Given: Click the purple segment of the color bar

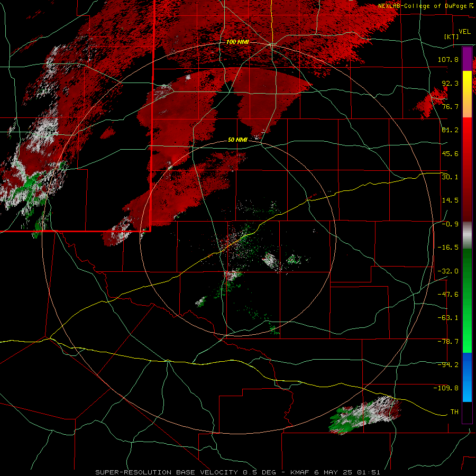Looking at the screenshot, I should pyautogui.click(x=467, y=59).
